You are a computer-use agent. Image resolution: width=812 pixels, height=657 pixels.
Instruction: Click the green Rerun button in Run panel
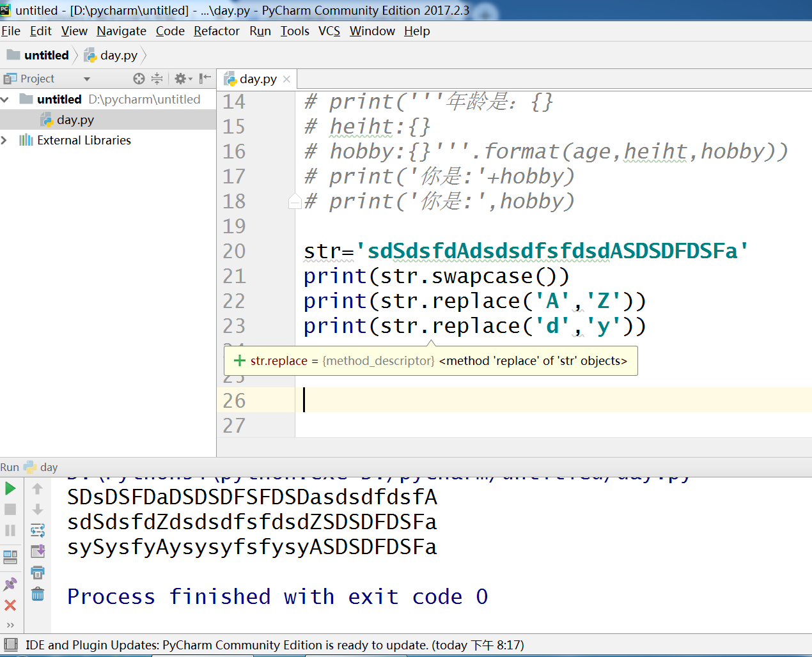pos(10,489)
